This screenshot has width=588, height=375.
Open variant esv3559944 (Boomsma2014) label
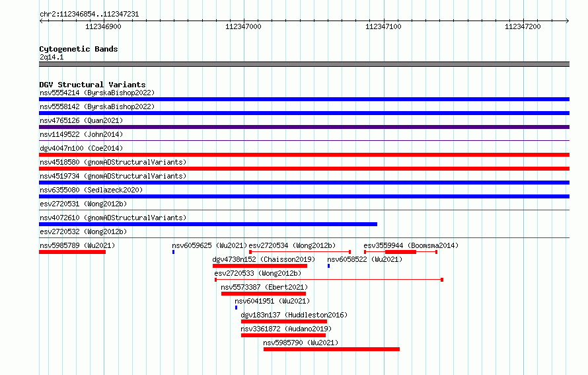click(411, 245)
